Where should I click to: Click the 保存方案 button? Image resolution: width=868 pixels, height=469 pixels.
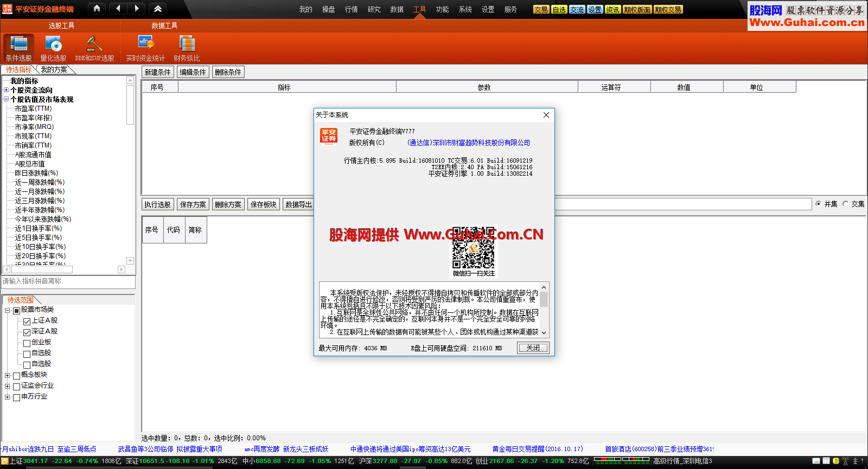point(193,204)
